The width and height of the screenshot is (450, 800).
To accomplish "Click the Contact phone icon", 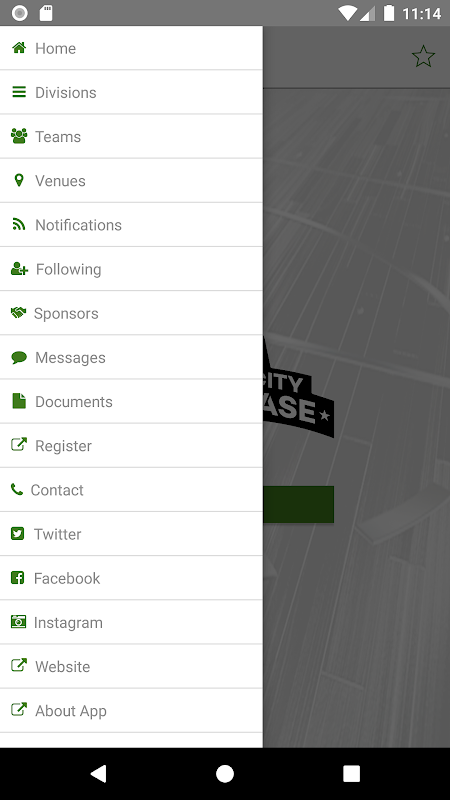I will click(17, 489).
